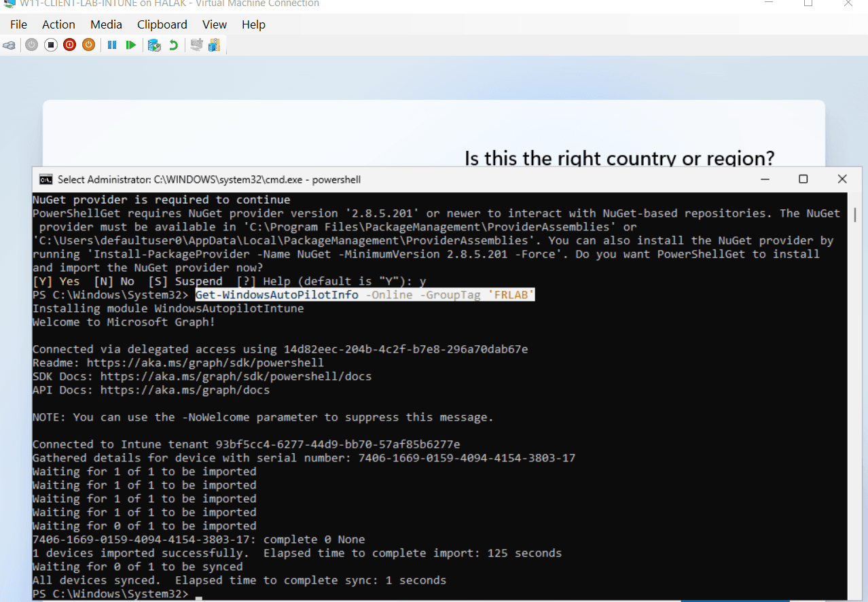Create a checkpoint of the virtual machine
Image resolution: width=868 pixels, height=602 pixels.
click(x=154, y=45)
